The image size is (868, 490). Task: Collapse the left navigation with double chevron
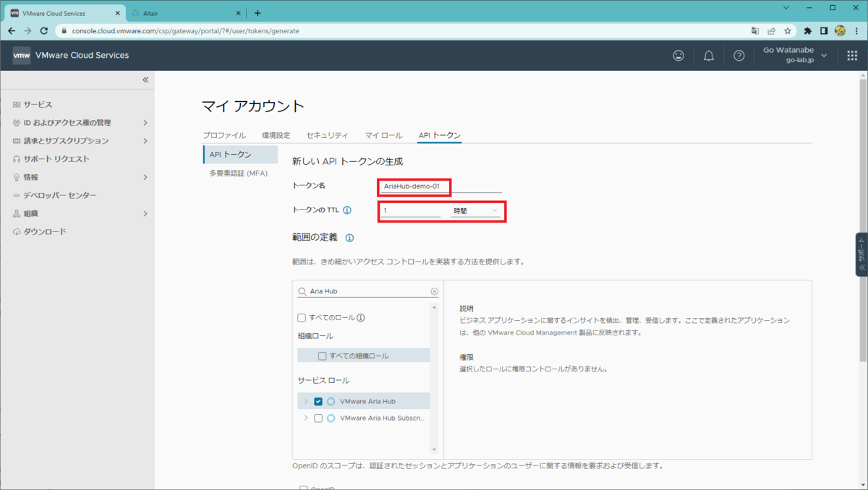coord(145,80)
